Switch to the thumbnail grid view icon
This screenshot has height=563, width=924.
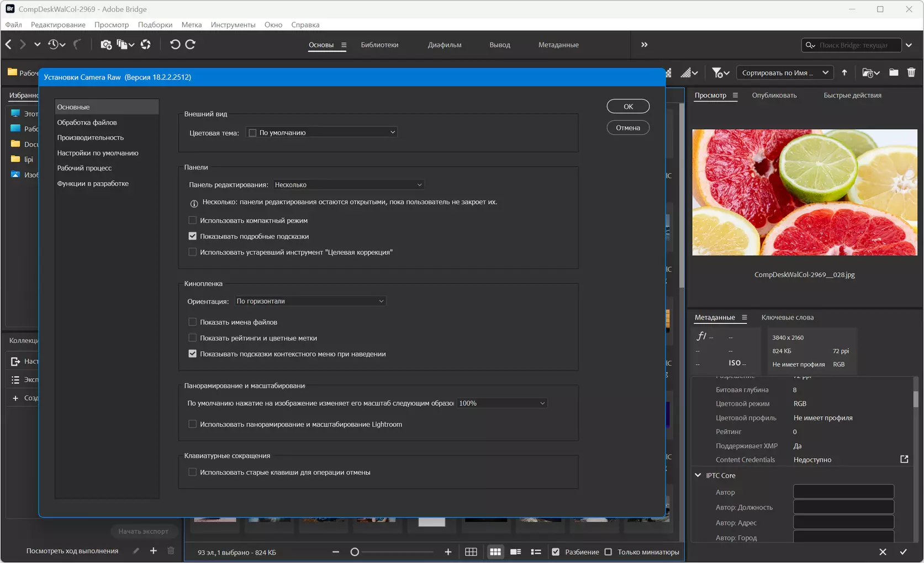[x=495, y=552]
